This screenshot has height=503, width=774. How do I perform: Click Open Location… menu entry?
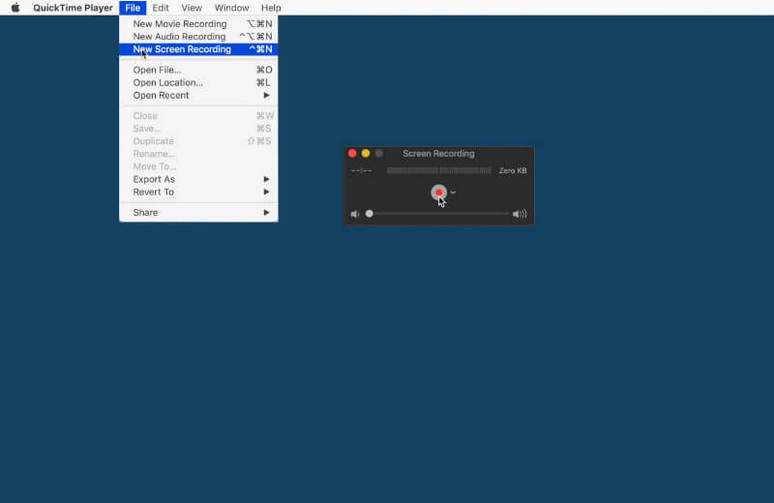(168, 83)
